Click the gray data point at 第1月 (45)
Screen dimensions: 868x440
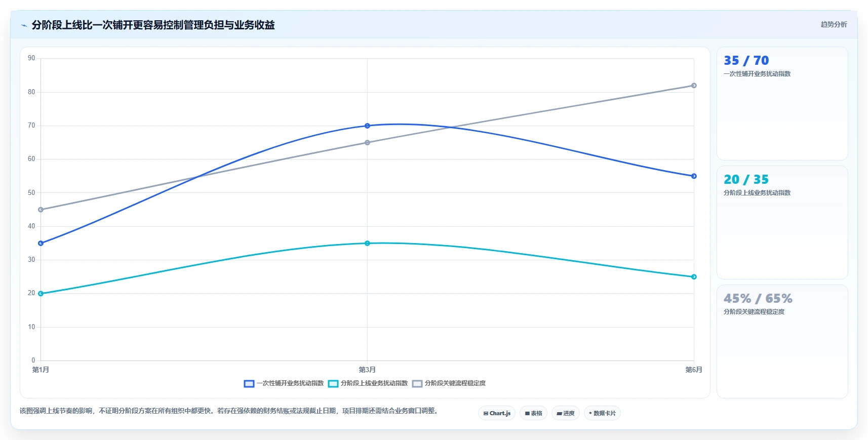click(x=41, y=210)
